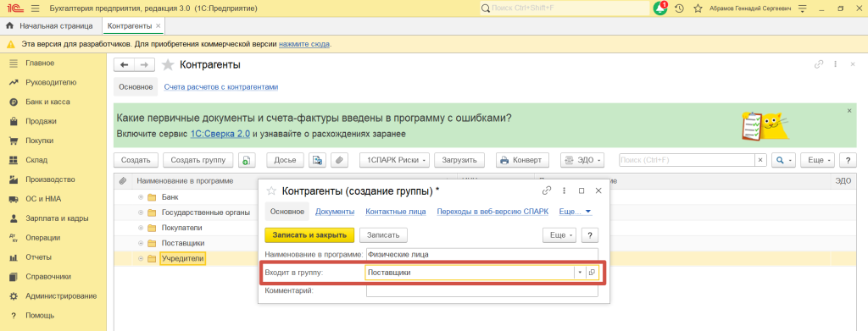Copy link icon in group dialog
This screenshot has width=868, height=331.
point(547,190)
